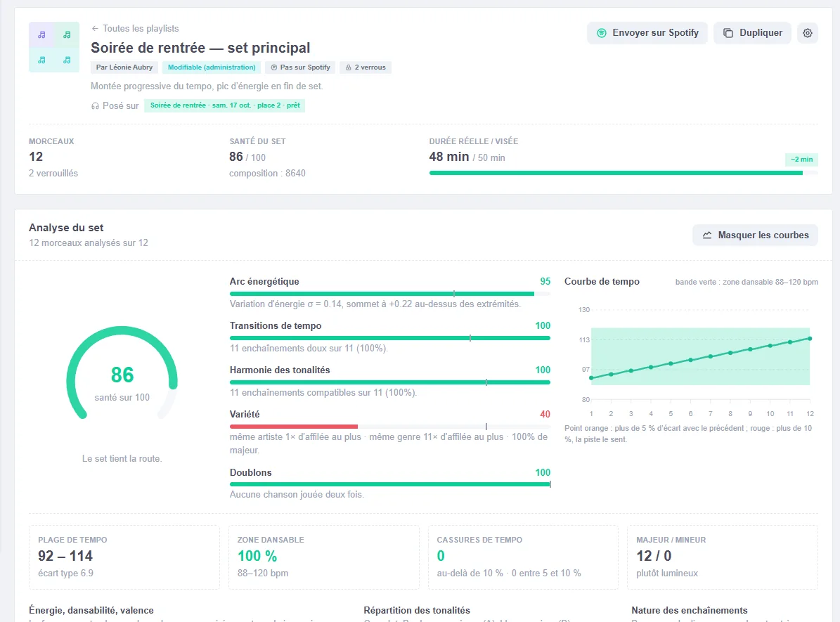
Task: Click the real duration progress bar
Action: click(623, 173)
